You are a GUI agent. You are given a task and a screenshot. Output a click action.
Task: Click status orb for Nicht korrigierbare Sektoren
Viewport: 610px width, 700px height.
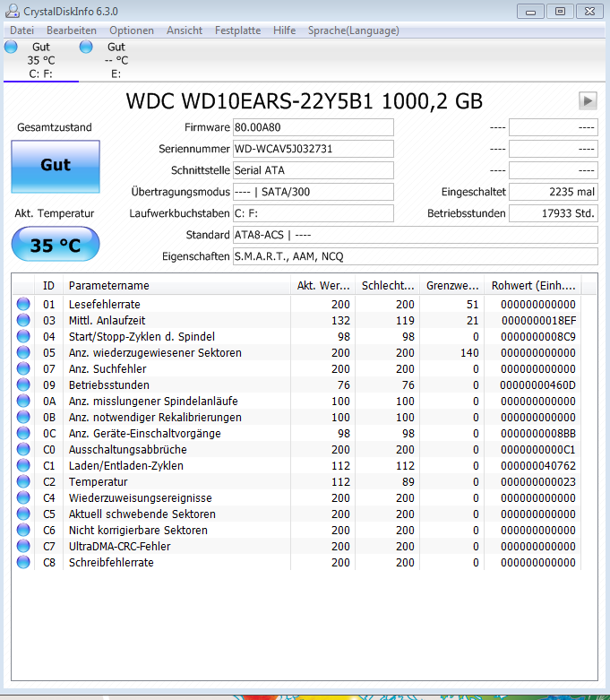(x=23, y=530)
